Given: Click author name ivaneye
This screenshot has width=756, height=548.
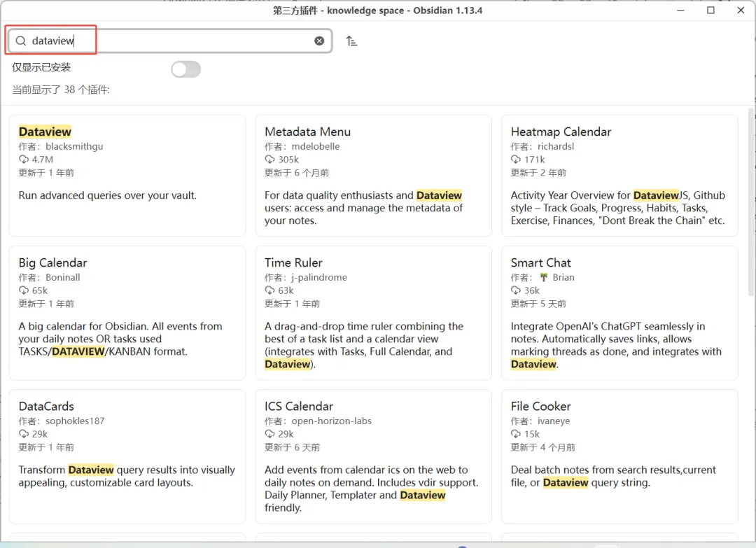Looking at the screenshot, I should tap(554, 421).
